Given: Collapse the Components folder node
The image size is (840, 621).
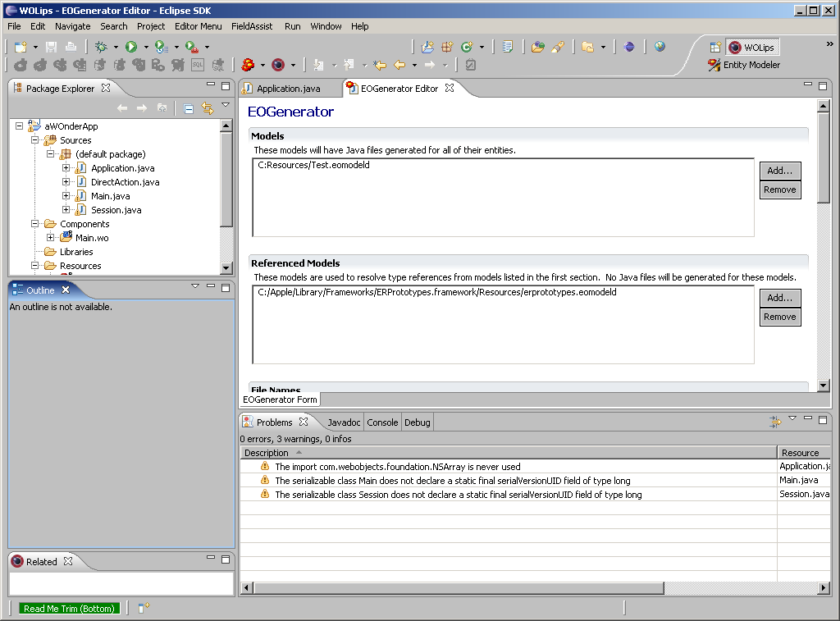Looking at the screenshot, I should coord(34,223).
